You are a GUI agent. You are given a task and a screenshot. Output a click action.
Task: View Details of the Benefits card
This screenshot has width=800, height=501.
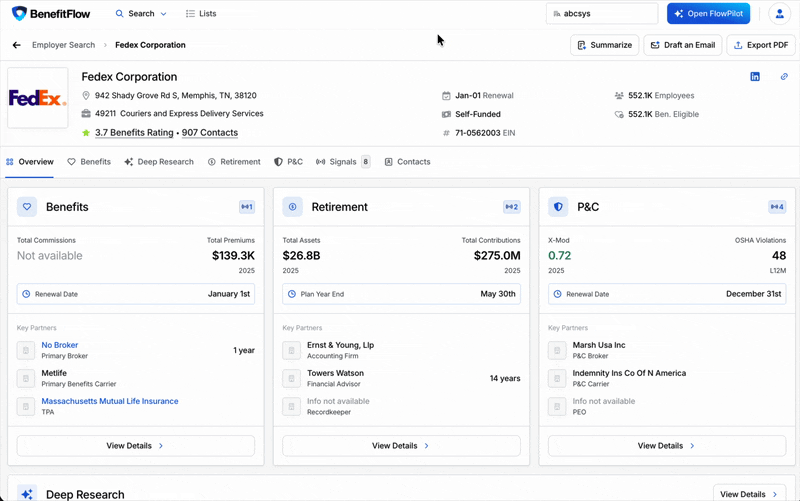click(136, 445)
